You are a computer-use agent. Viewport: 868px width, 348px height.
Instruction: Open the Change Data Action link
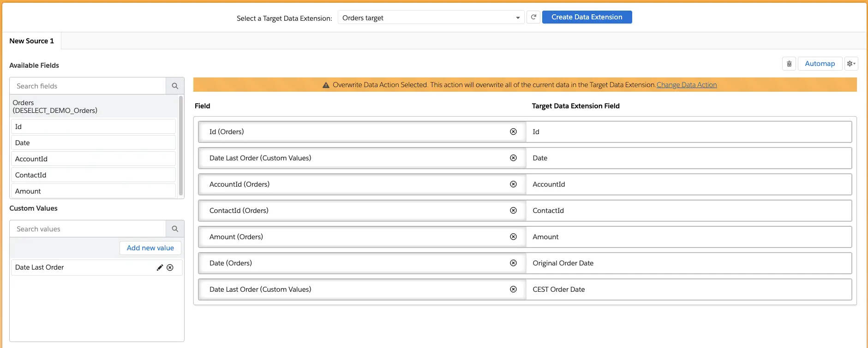pyautogui.click(x=686, y=85)
